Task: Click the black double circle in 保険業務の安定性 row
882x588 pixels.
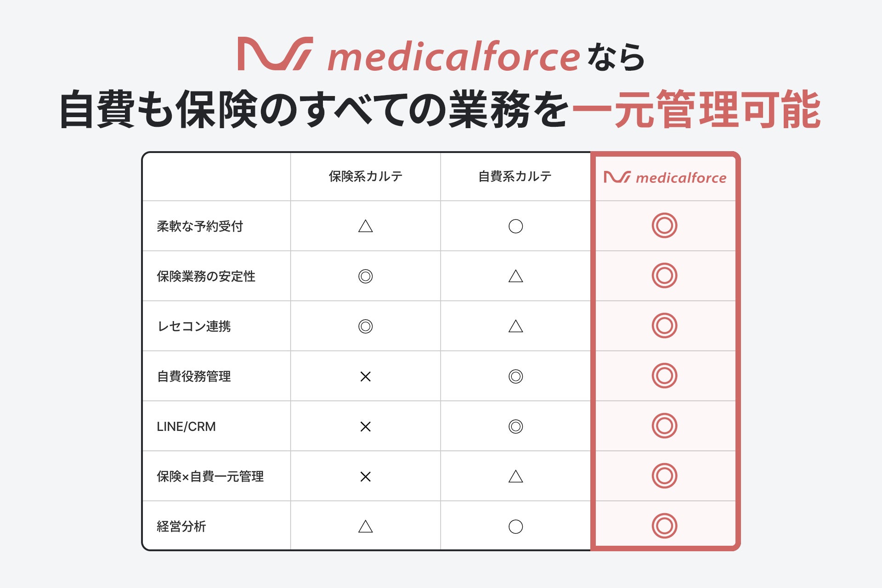Action: click(x=365, y=276)
